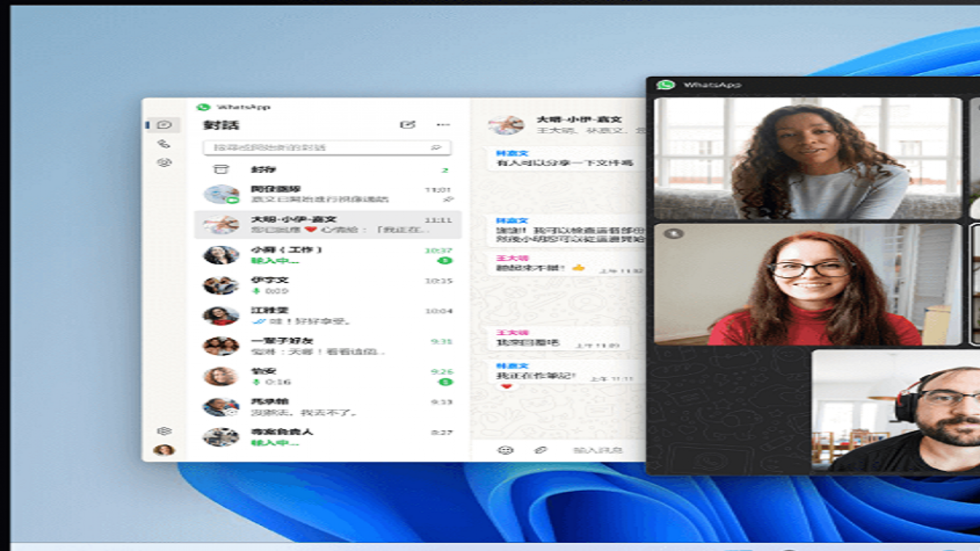Select headphone-wearing man's video tile in call
980x551 pixels.
point(896,411)
